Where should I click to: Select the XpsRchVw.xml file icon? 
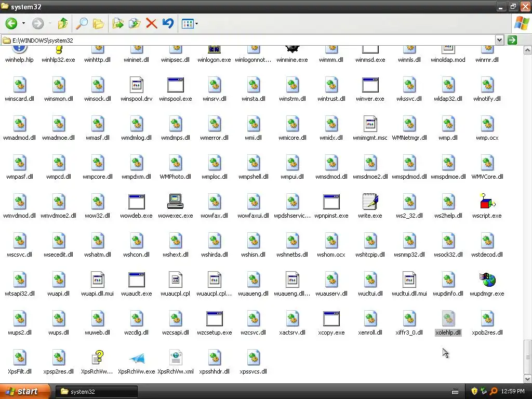tap(176, 357)
